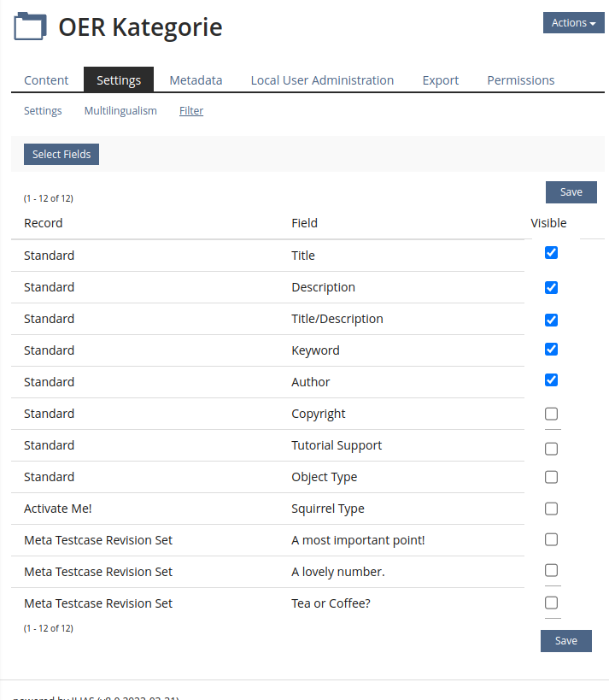609x700 pixels.
Task: Click the top Save button
Action: 571,192
